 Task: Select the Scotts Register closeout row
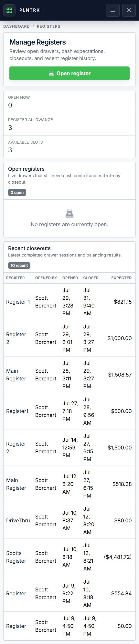pos(69,557)
